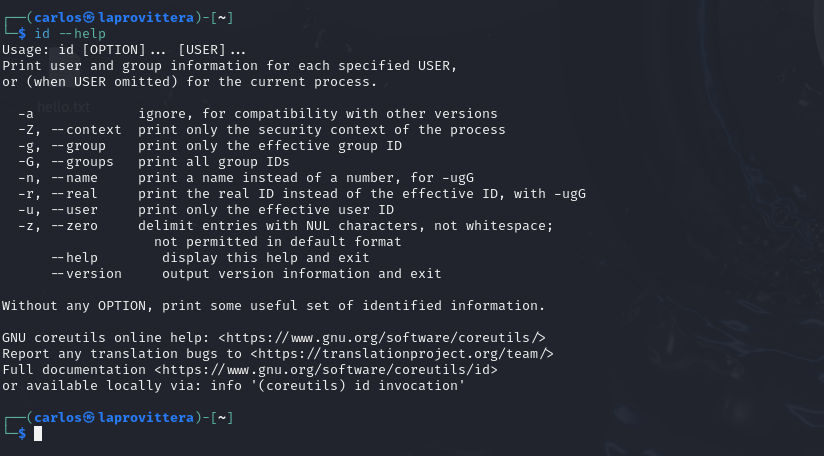Click the faint hello.txt desktop file label
824x456 pixels.
click(64, 108)
